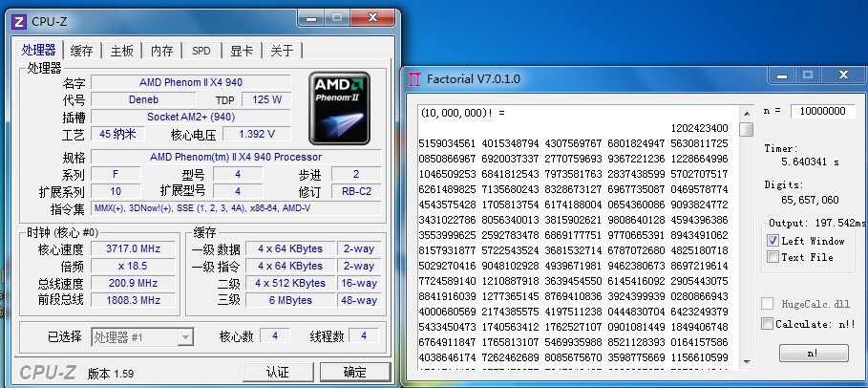Click the Deneb code name value
Screen dimensions: 868x388
[143, 100]
